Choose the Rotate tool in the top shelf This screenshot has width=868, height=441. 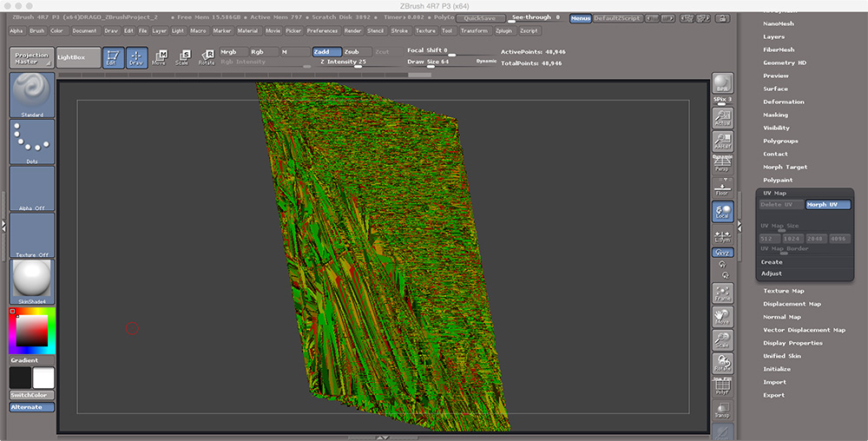[207, 58]
